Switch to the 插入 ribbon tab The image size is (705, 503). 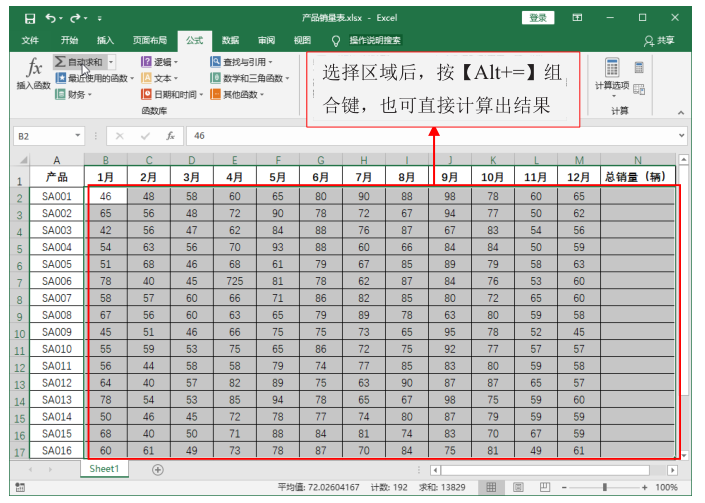(105, 40)
